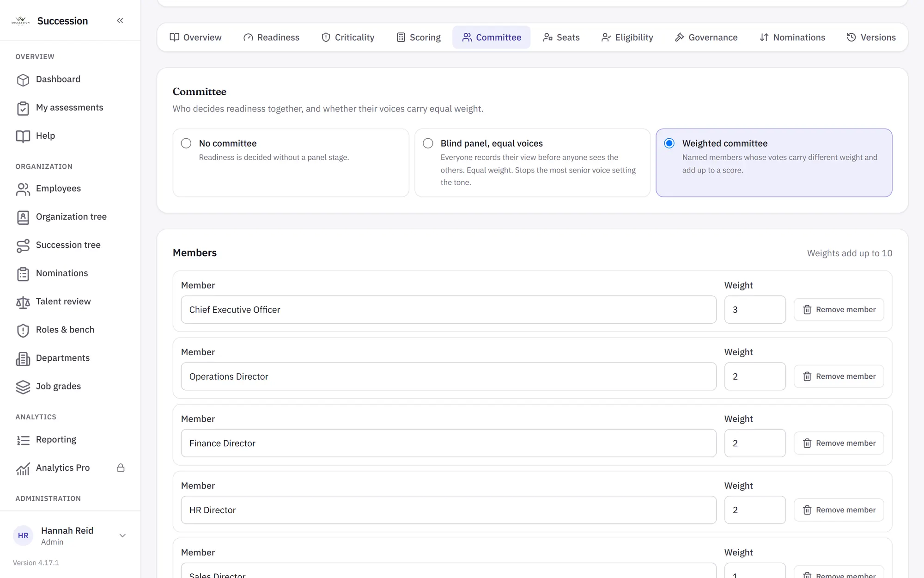The width and height of the screenshot is (924, 578).
Task: Edit the Chief Executive Officer weight field
Action: click(755, 310)
